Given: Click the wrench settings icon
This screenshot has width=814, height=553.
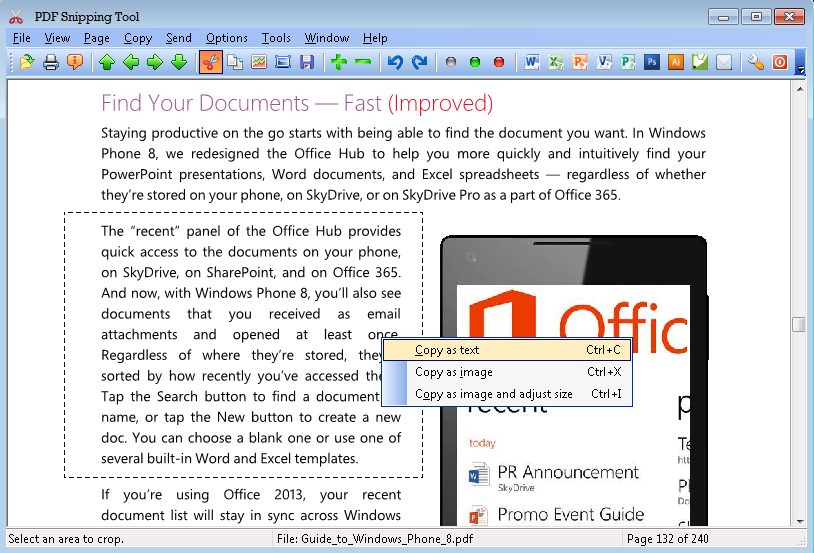Looking at the screenshot, I should [756, 62].
